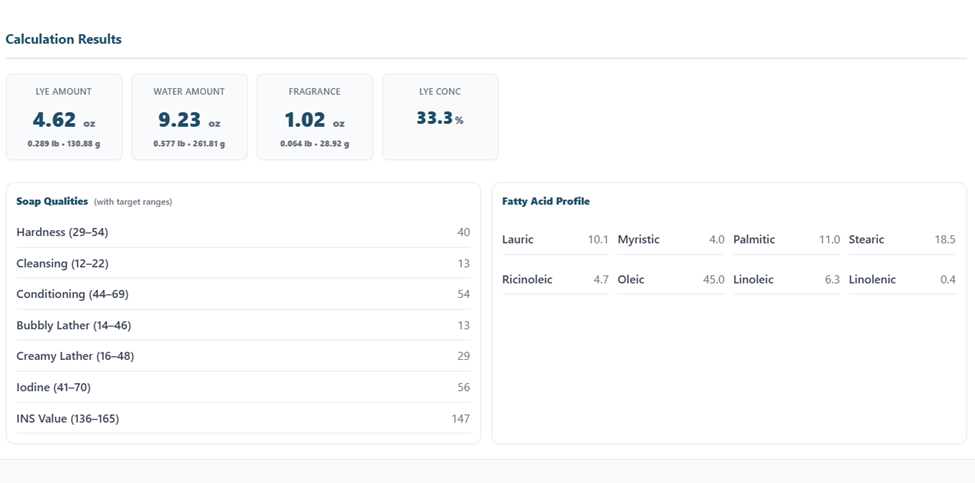Select the Fragrance 1.02 oz card
Image resolution: width=975 pixels, height=483 pixels.
click(x=314, y=117)
